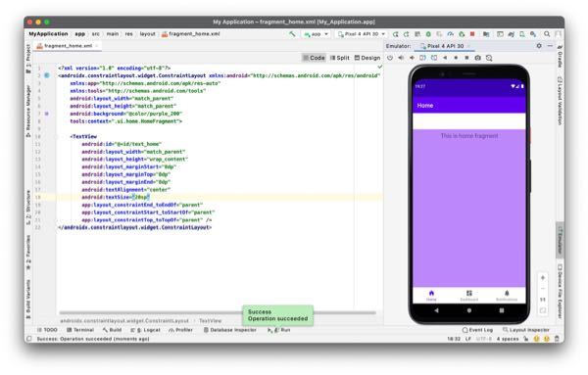Open the Project tool window tab
The width and height of the screenshot is (588, 375).
click(28, 58)
